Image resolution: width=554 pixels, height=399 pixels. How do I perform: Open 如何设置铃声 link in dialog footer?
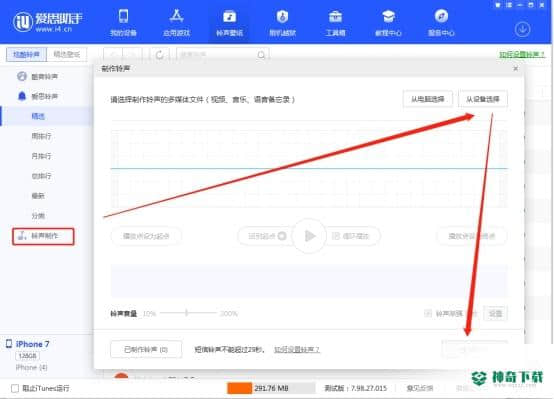click(x=296, y=350)
